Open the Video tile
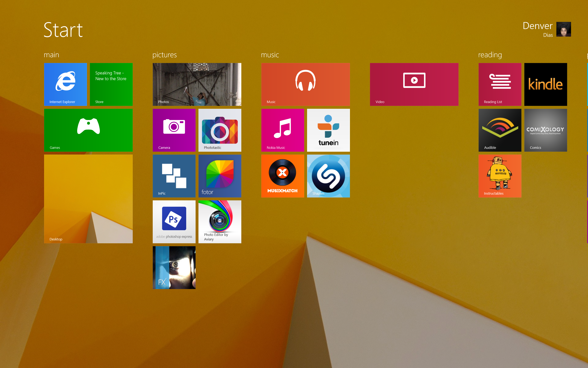This screenshot has height=368, width=588. tap(414, 84)
